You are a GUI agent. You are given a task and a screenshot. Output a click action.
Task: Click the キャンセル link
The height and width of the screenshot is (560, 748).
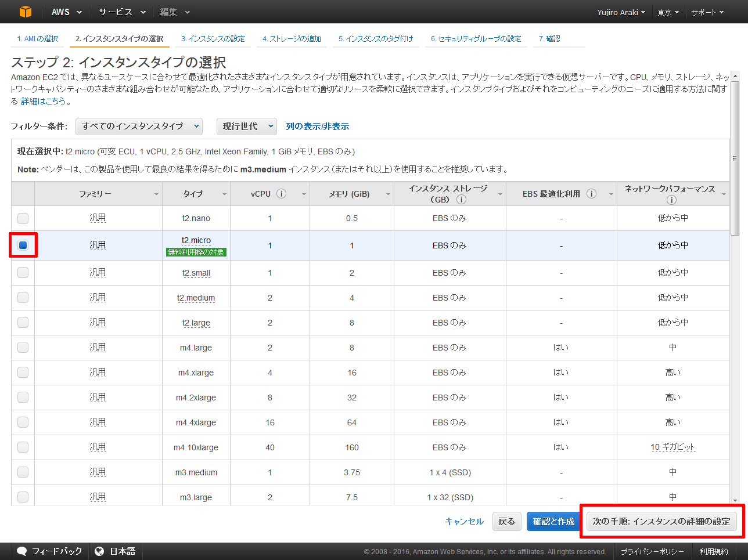(464, 522)
